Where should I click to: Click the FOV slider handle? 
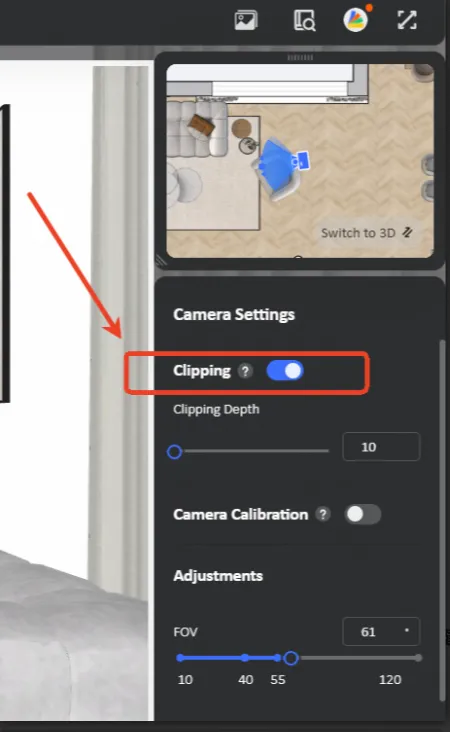(x=291, y=658)
